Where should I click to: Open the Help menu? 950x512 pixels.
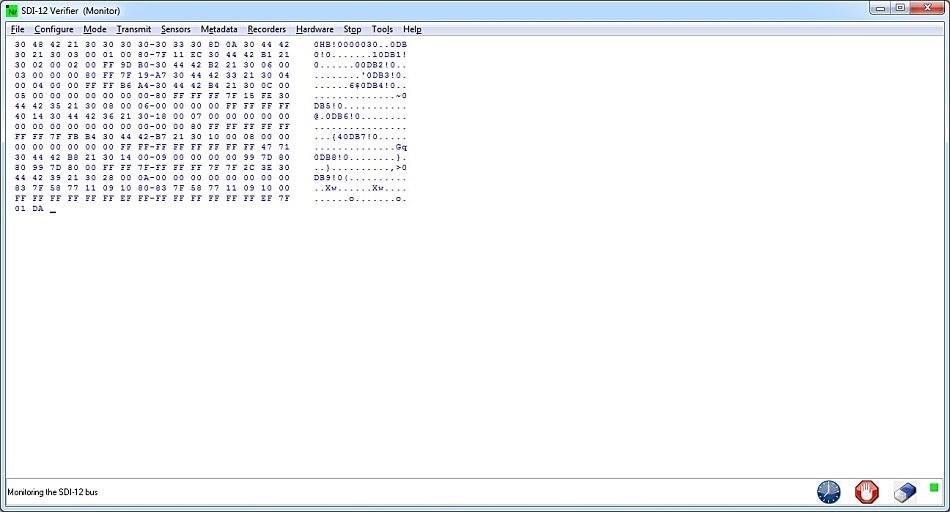point(412,29)
